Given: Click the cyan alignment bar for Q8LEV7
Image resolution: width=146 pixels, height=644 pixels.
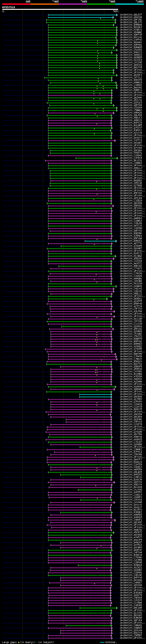Looking at the screenshot, I should 83,15.
